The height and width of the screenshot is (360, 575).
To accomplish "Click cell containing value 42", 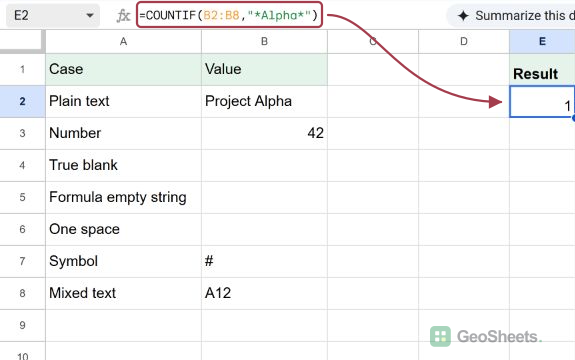I will pyautogui.click(x=264, y=133).
